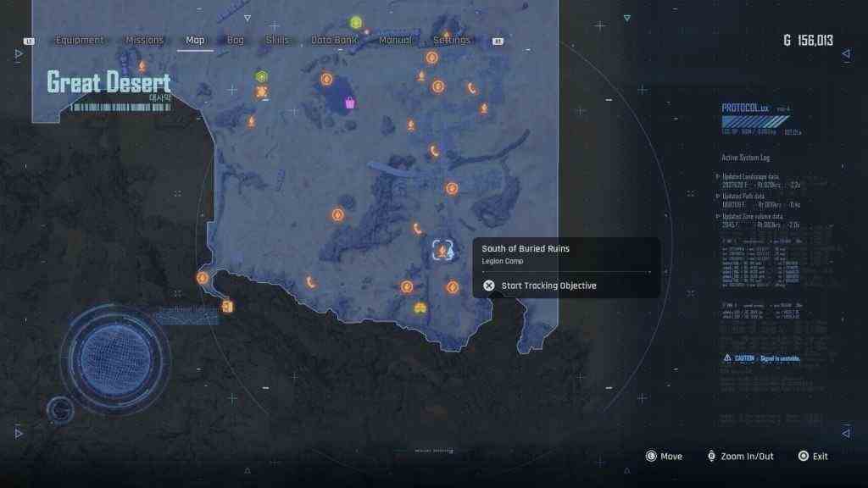Click the highlighted Legion Camp marker
Image resolution: width=868 pixels, height=488 pixels.
pos(442,251)
